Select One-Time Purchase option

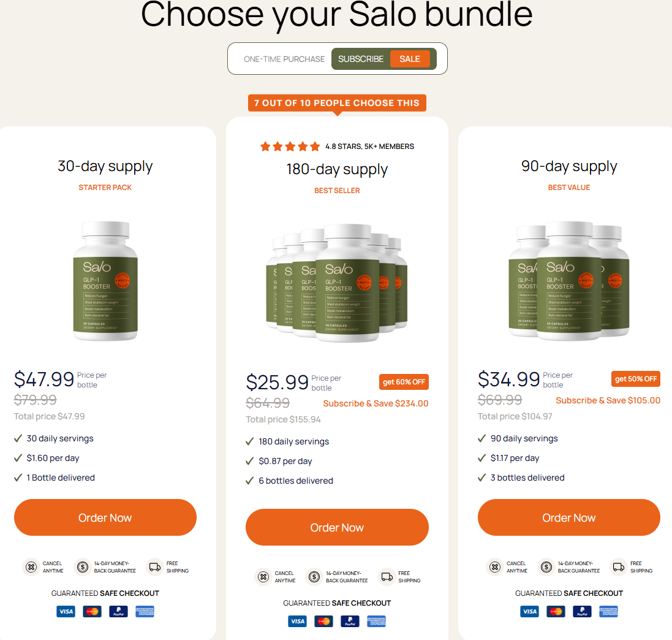pyautogui.click(x=284, y=59)
